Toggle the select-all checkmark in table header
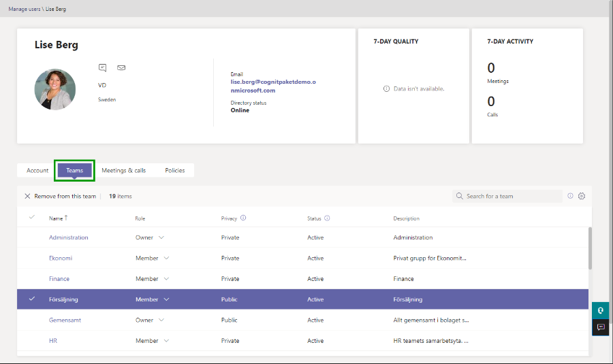 [x=31, y=218]
